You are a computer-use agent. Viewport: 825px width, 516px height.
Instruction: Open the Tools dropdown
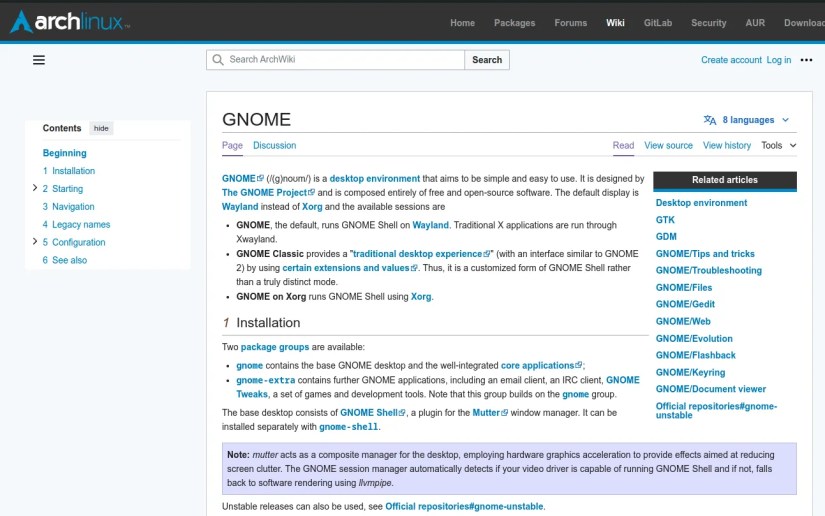pos(779,145)
